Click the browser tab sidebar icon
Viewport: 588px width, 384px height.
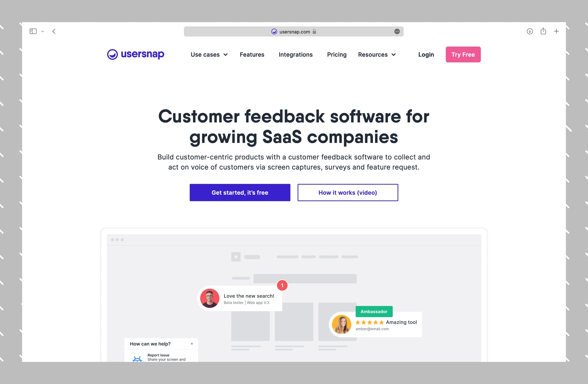click(x=33, y=31)
